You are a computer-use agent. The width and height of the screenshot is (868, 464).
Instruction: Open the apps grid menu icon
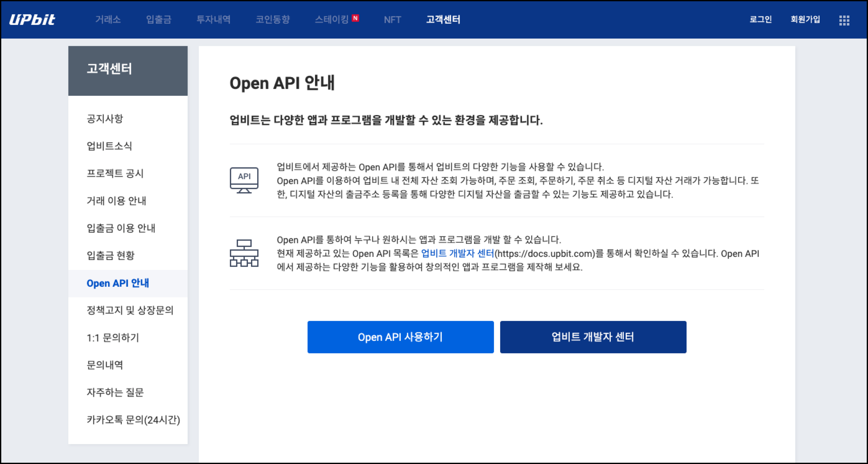coord(844,20)
